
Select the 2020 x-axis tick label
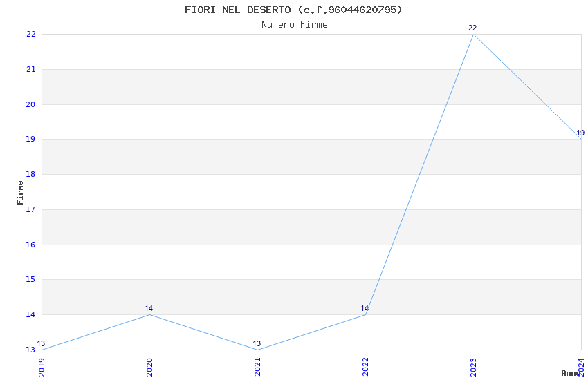[x=149, y=367]
